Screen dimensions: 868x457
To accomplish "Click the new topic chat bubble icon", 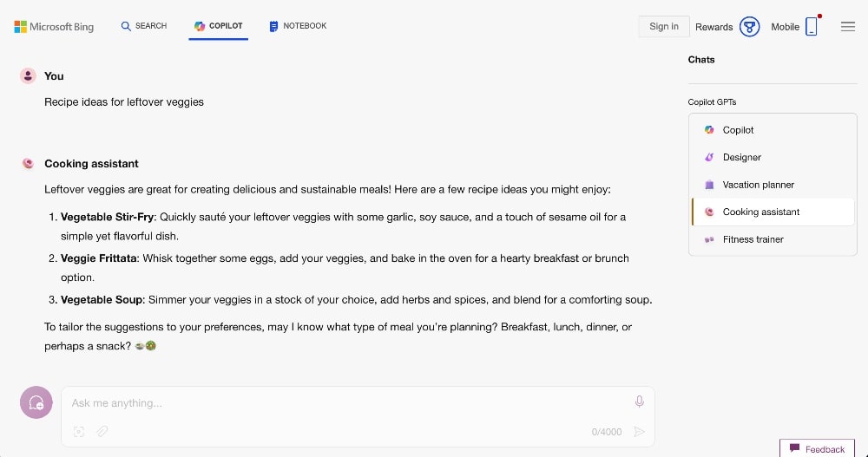I will [x=36, y=402].
